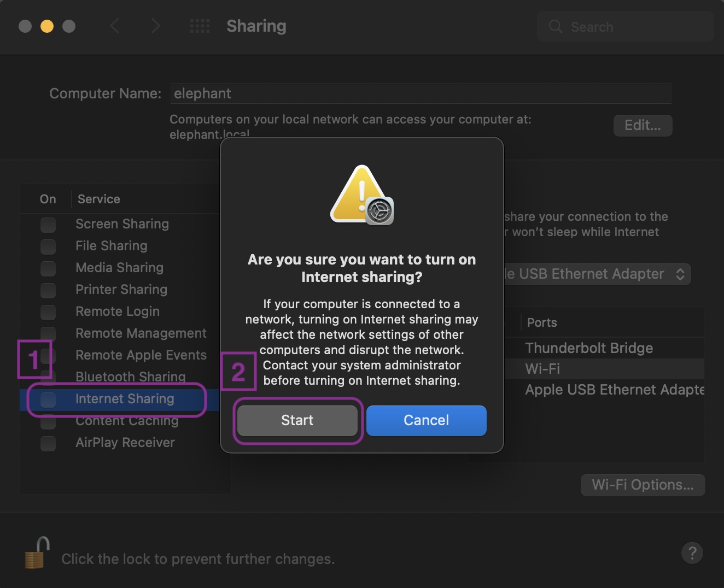Click the grid icon to show all preferences
724x588 pixels.
pyautogui.click(x=200, y=26)
